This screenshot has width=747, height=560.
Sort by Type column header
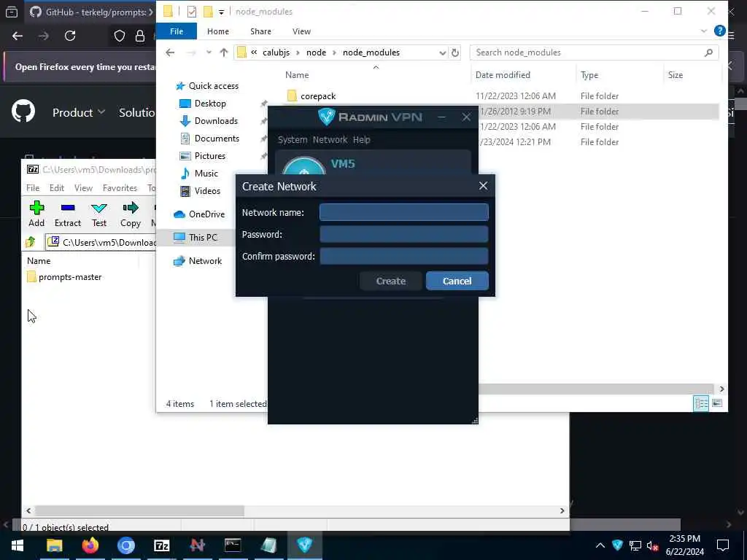tap(589, 75)
